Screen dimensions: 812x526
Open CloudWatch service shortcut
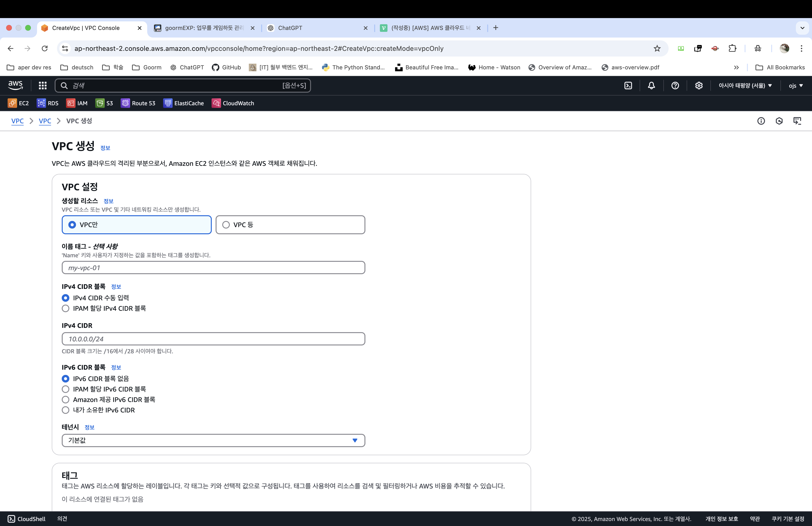coord(233,103)
